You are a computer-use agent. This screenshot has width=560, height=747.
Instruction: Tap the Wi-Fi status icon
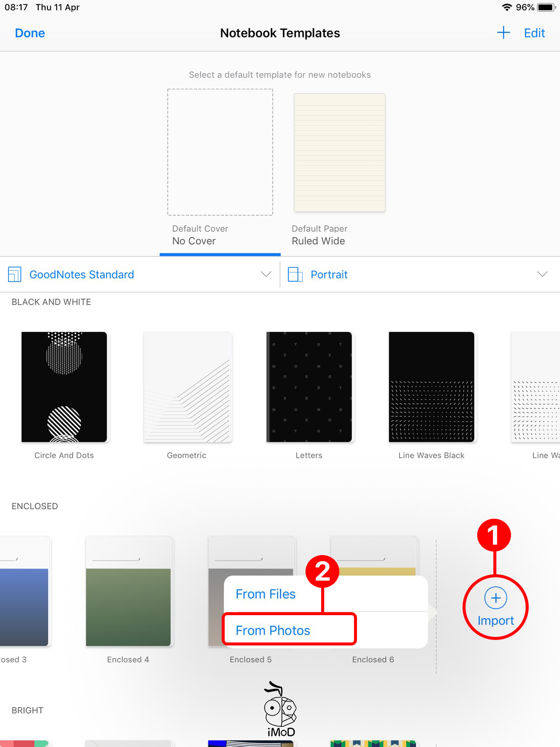tap(506, 8)
